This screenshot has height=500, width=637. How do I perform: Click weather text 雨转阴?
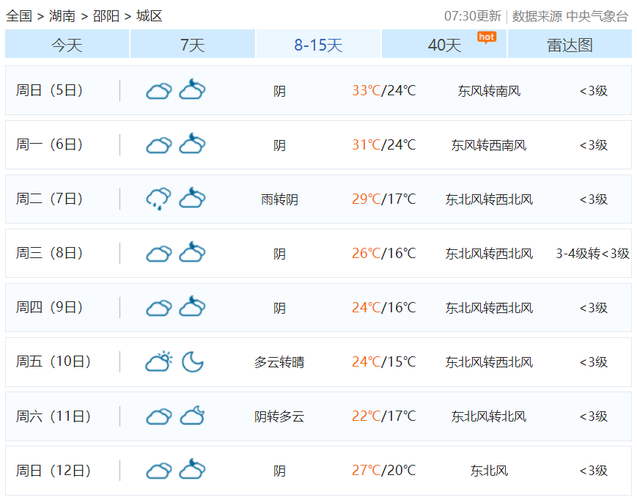pyautogui.click(x=280, y=199)
